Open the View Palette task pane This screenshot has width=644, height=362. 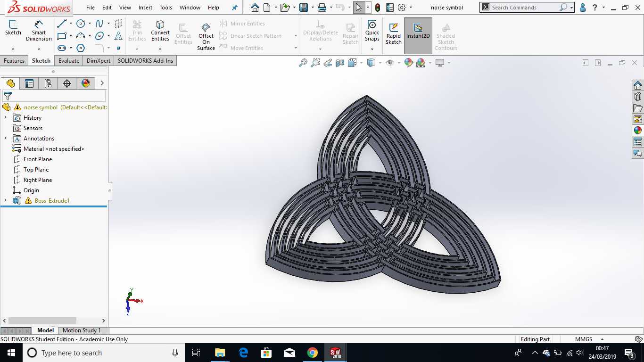(x=638, y=119)
